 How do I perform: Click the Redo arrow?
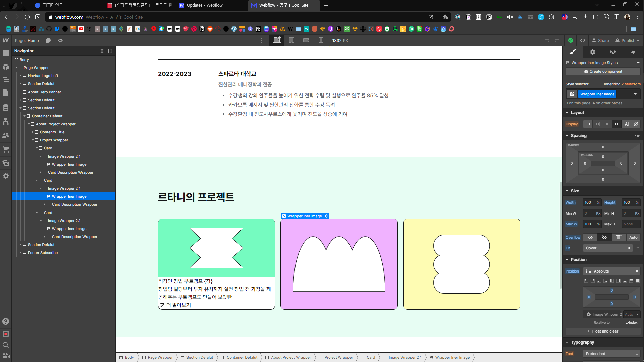pyautogui.click(x=557, y=40)
